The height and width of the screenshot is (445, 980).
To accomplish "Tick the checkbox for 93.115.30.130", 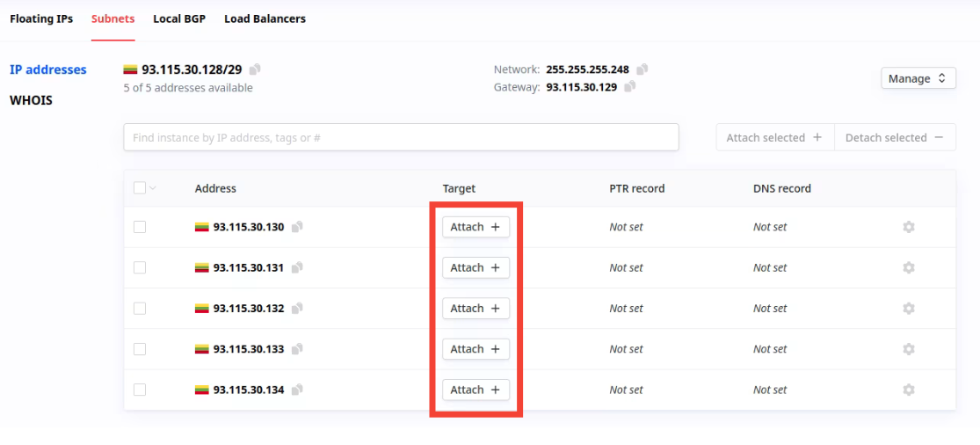I will click(x=140, y=227).
